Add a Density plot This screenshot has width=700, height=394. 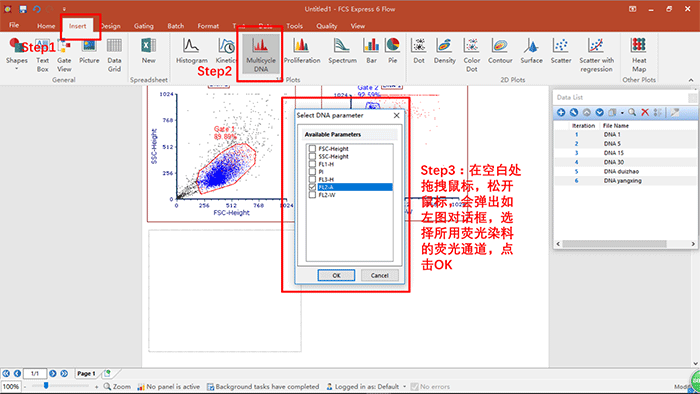tap(444, 51)
